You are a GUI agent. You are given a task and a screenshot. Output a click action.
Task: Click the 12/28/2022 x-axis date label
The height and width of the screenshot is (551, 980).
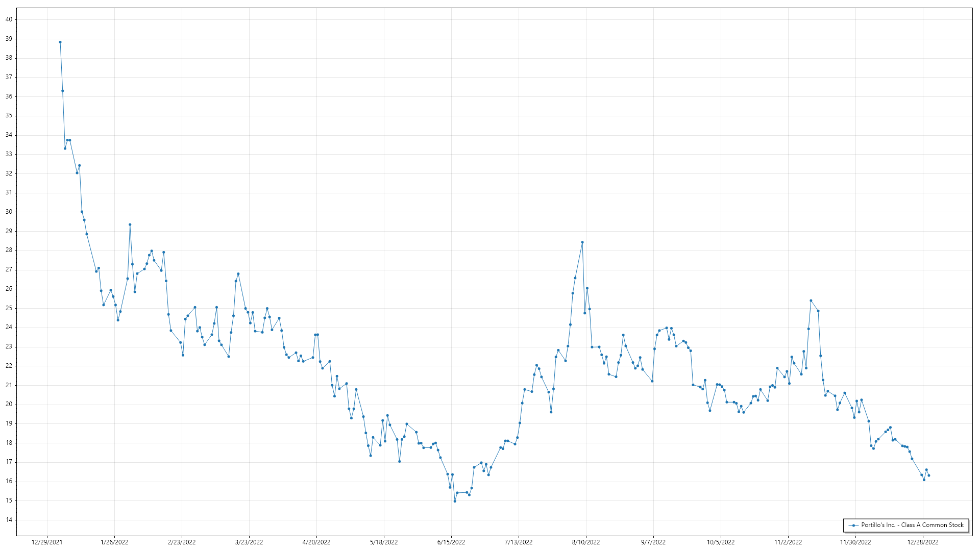pos(923,542)
